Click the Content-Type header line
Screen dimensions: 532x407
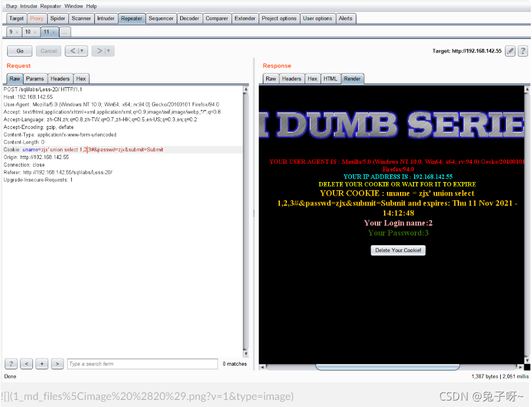pos(60,135)
